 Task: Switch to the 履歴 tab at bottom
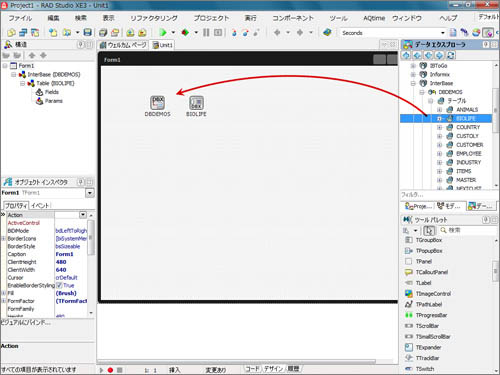tap(293, 369)
